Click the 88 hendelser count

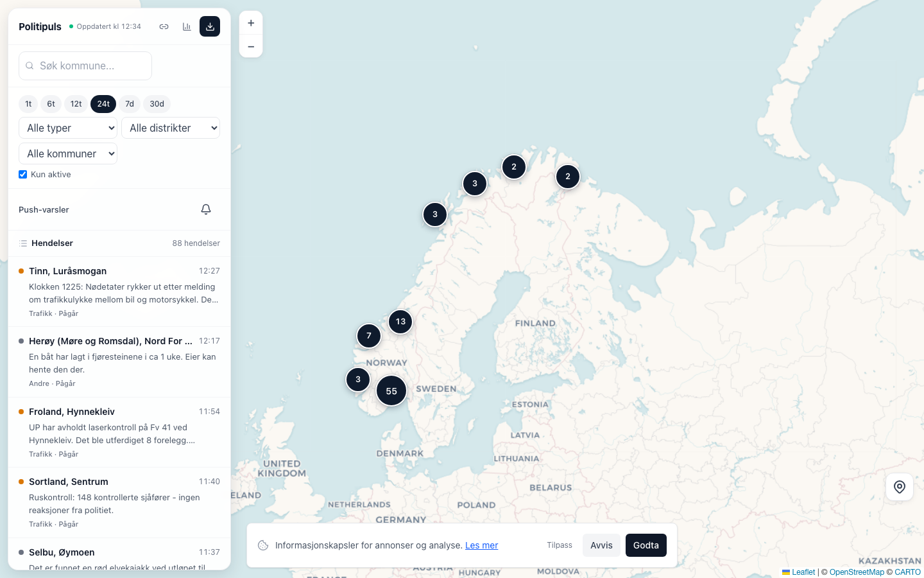pos(196,243)
